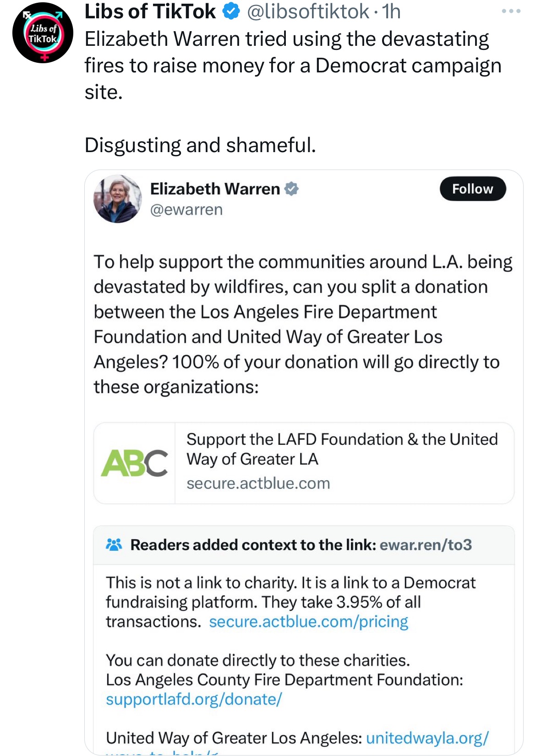Open supportlafd.org/donate/ link
This screenshot has width=536, height=756.
[x=194, y=699]
